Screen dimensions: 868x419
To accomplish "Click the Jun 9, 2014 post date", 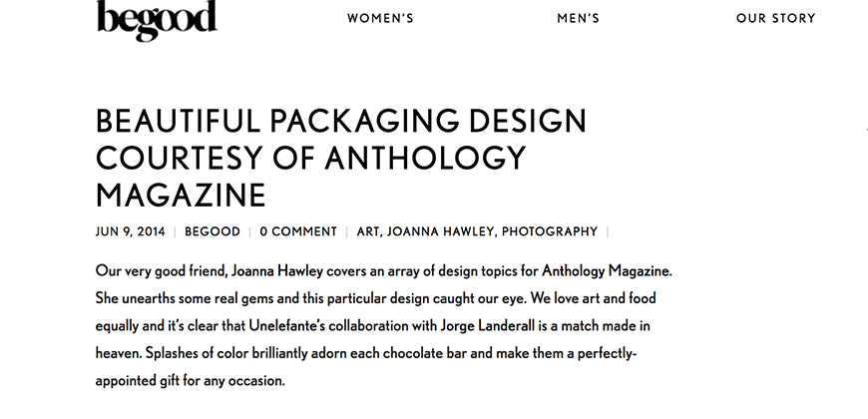I will pyautogui.click(x=130, y=231).
